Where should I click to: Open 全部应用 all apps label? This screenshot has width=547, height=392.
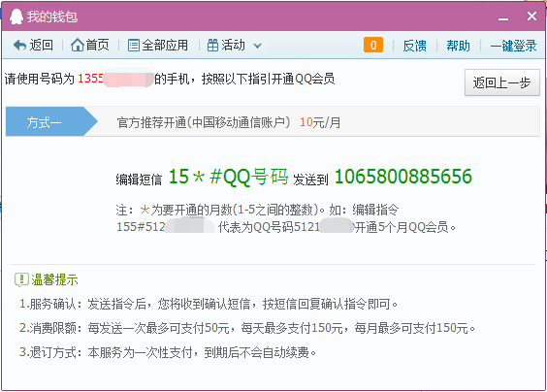point(165,46)
